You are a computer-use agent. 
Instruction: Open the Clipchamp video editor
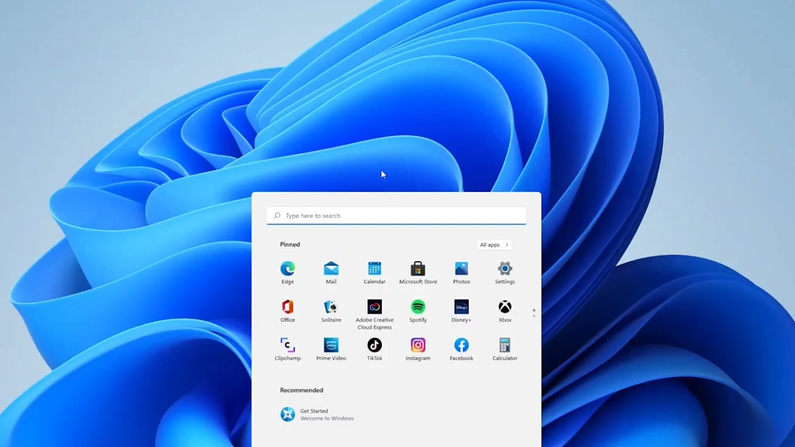287,346
